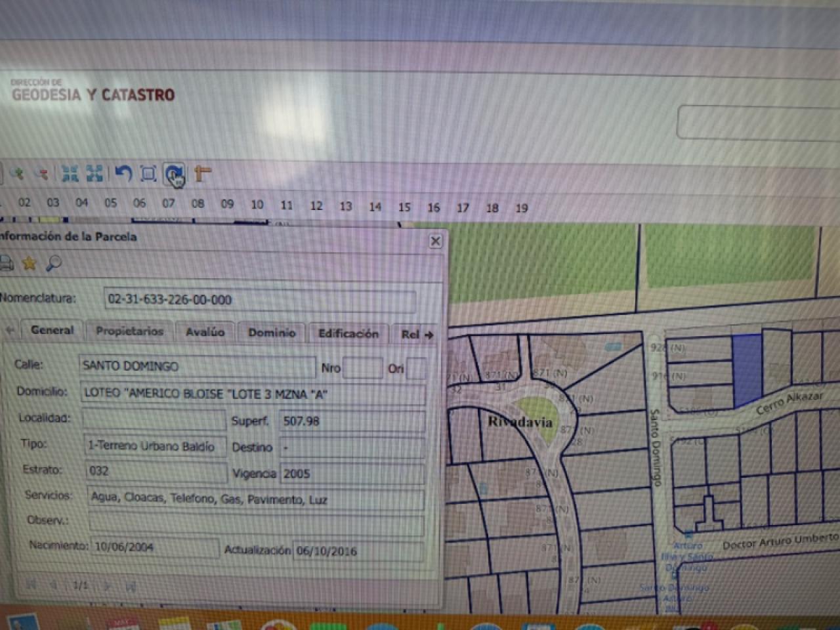Select department 12 in number row
The height and width of the screenshot is (630, 840).
pos(316,206)
